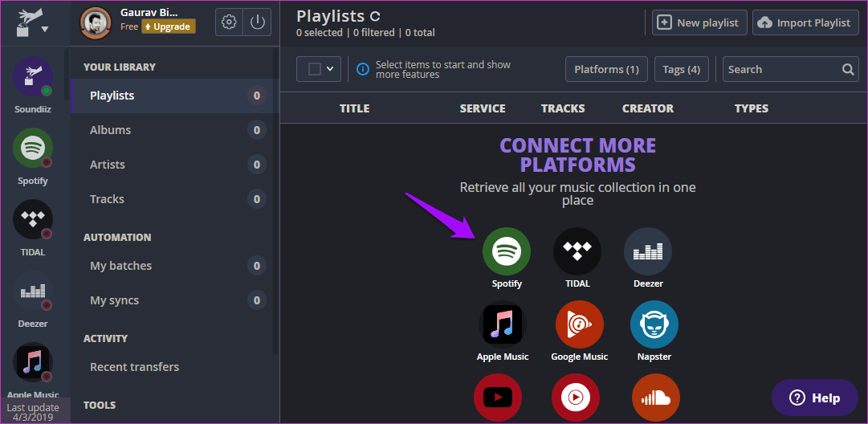Sort by the SERVICE column header
868x424 pixels.
coord(483,108)
